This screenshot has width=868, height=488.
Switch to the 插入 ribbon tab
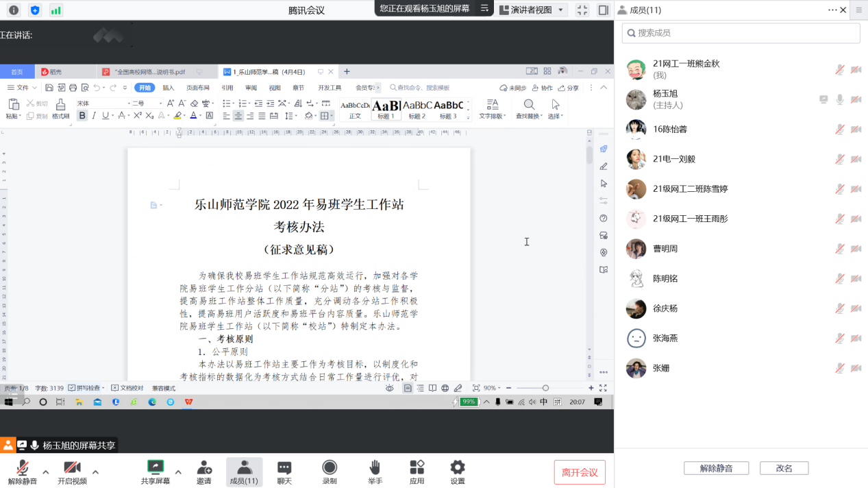click(169, 88)
